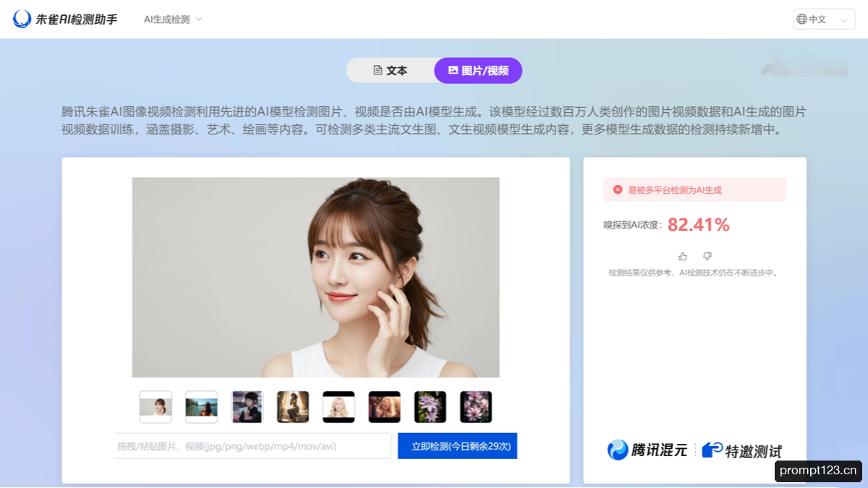
Task: Select the pink magnolia flowers thumbnail
Action: tap(476, 407)
